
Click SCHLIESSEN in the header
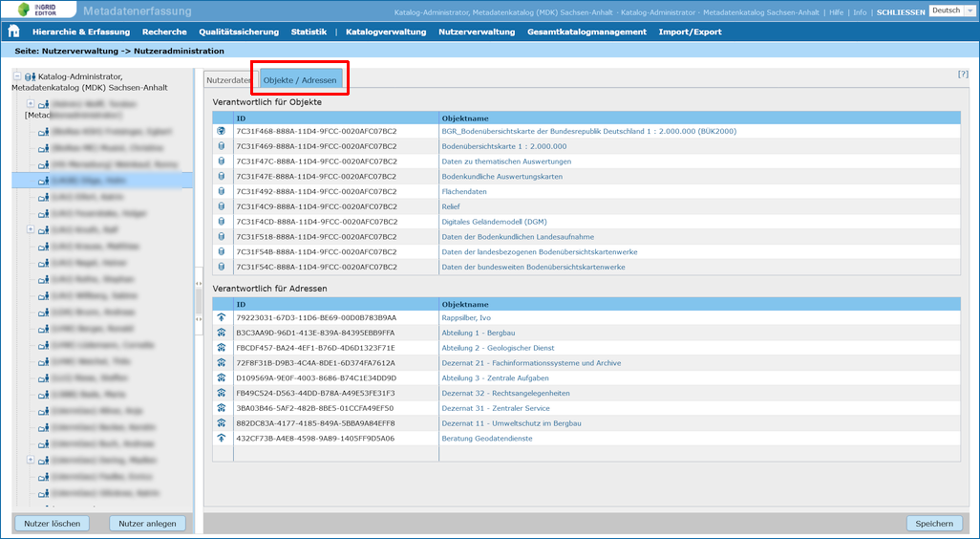[x=901, y=12]
